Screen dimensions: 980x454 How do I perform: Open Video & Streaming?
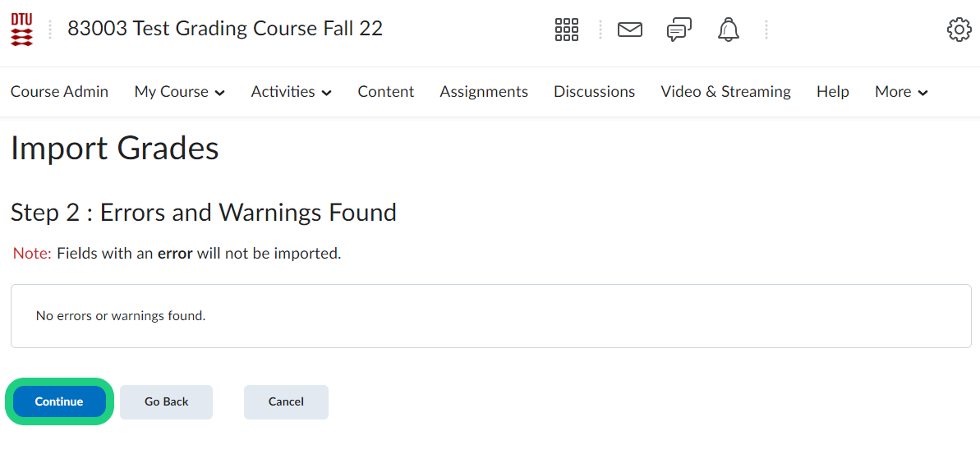(725, 92)
